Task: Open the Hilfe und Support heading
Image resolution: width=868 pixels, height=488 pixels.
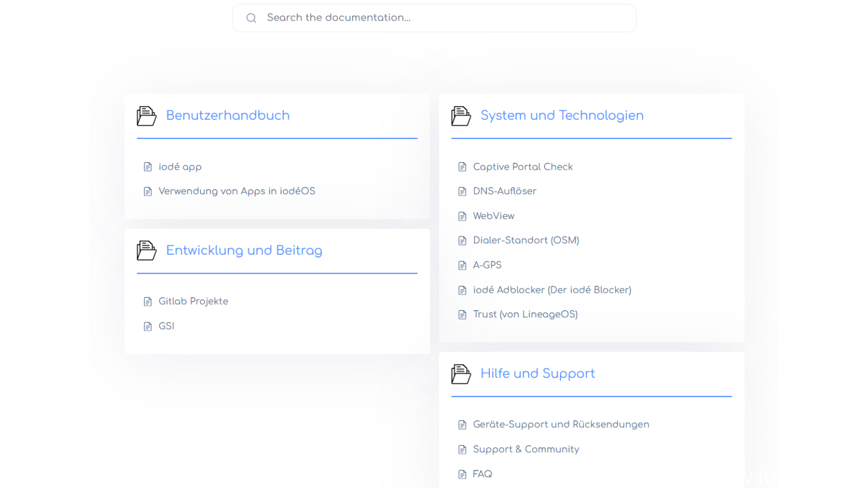Action: [538, 374]
